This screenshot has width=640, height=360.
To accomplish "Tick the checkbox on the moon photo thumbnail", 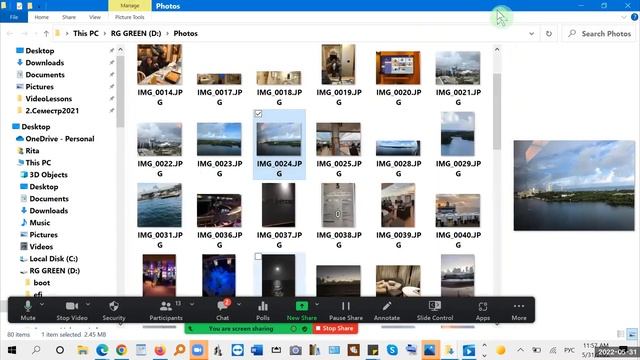I will point(258,257).
